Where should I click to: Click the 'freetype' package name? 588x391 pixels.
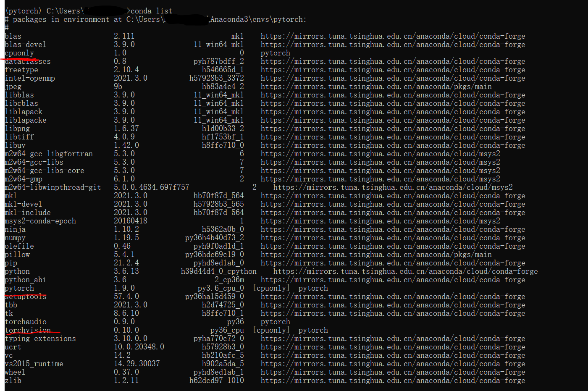21,70
